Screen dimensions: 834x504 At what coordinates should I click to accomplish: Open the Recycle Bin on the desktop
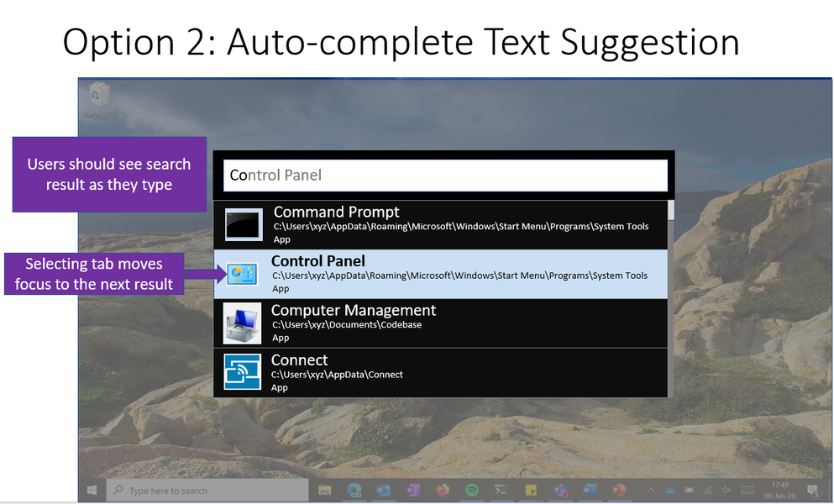click(99, 100)
